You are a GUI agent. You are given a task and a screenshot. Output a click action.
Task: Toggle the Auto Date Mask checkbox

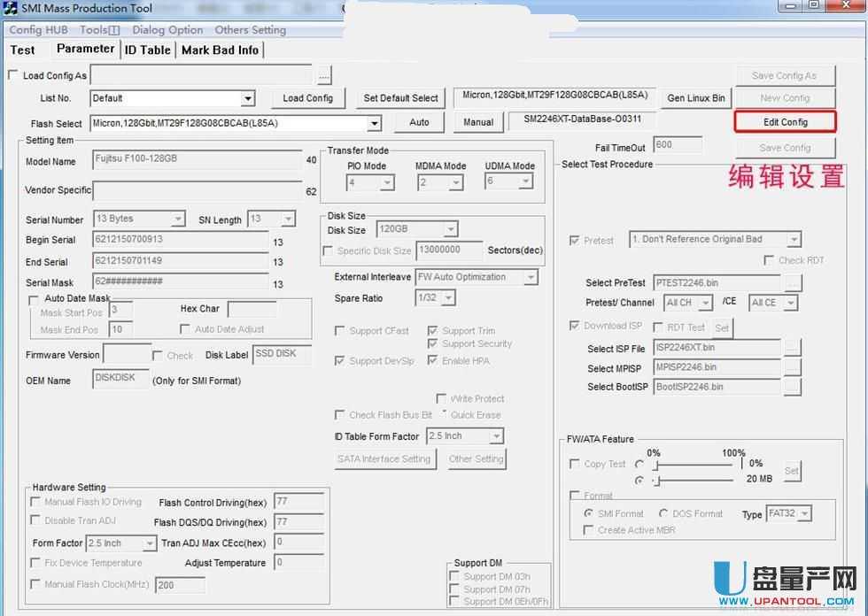pyautogui.click(x=34, y=299)
